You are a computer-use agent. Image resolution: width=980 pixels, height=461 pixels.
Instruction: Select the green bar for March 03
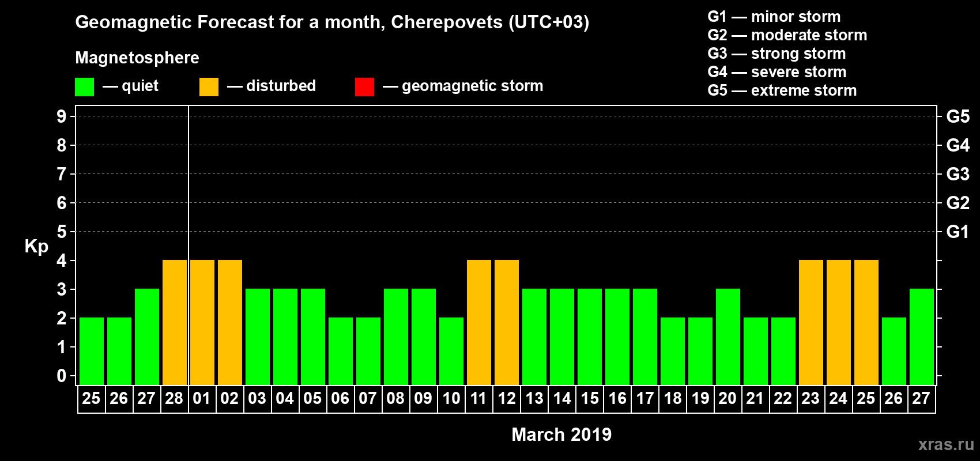click(258, 337)
